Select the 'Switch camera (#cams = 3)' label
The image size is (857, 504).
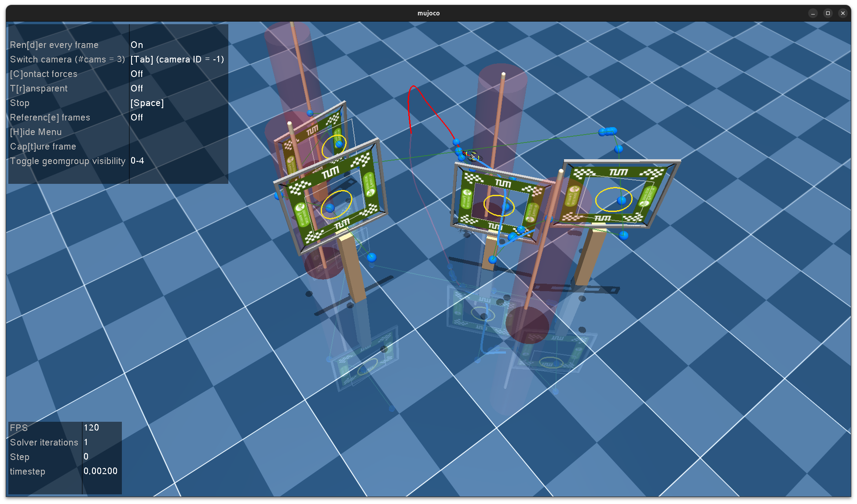(67, 59)
